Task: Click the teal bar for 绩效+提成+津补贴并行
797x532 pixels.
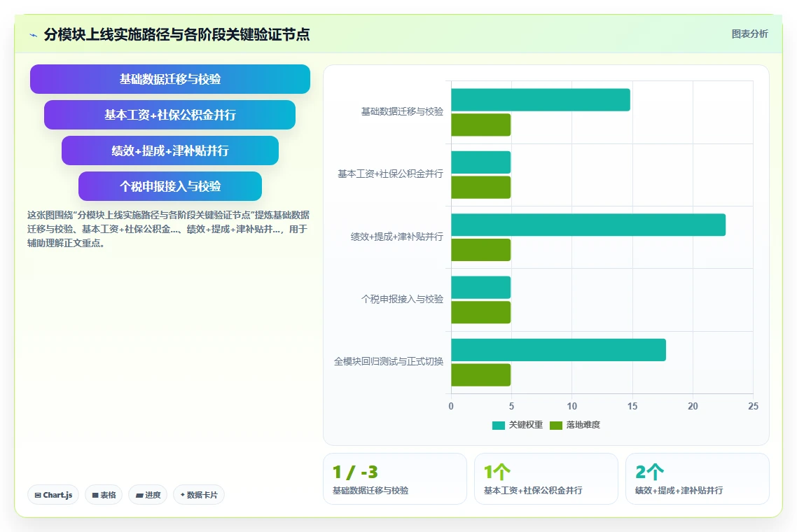Action: [x=588, y=225]
